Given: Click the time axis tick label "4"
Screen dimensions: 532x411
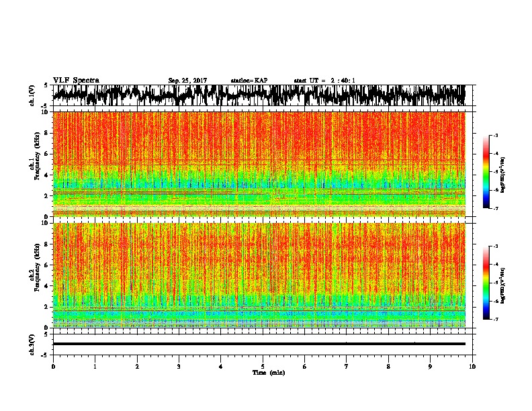Looking at the screenshot, I should pyautogui.click(x=221, y=367).
